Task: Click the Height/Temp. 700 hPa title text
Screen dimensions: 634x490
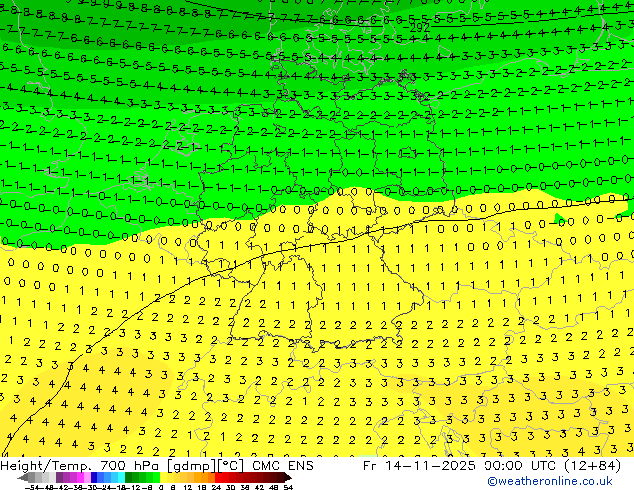Action: point(78,465)
